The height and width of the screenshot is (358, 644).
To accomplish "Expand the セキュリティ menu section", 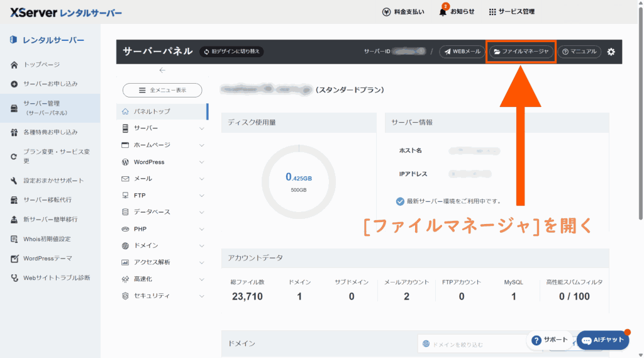I will 201,296.
